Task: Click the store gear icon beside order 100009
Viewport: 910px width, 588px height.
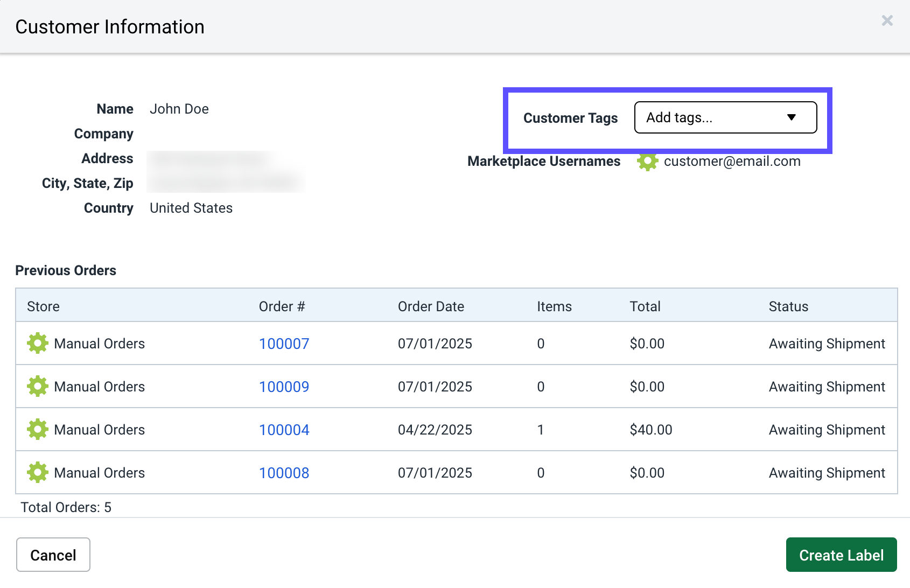Action: (x=37, y=386)
